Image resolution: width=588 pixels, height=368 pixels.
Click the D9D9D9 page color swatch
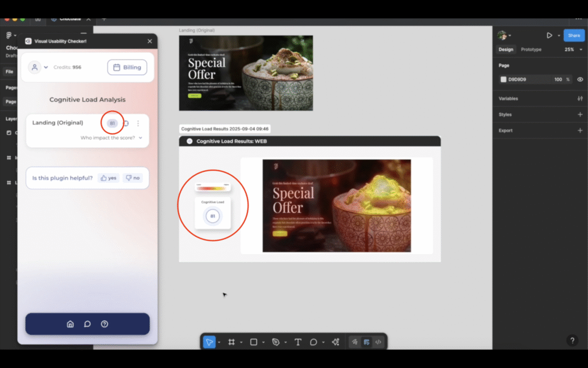tap(504, 79)
